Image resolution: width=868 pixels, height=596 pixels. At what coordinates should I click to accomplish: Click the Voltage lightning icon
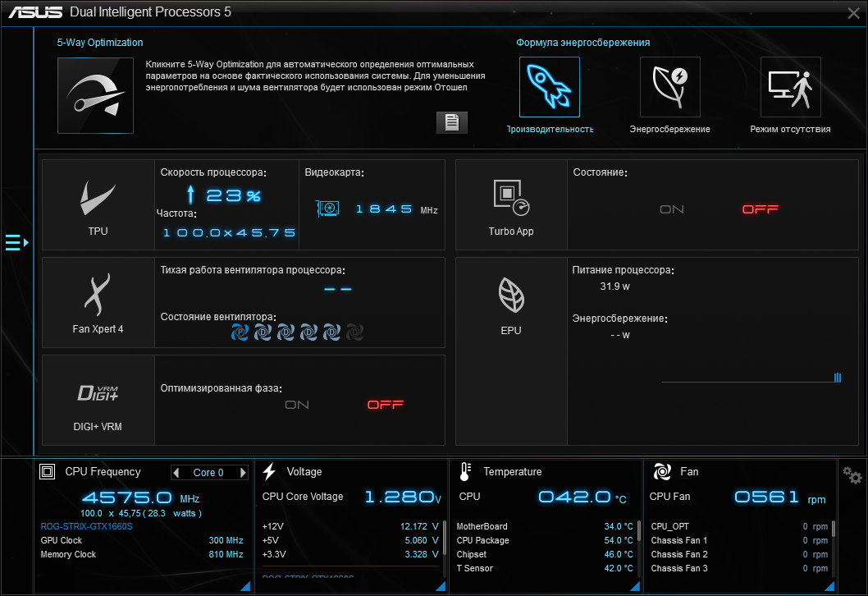(x=270, y=471)
